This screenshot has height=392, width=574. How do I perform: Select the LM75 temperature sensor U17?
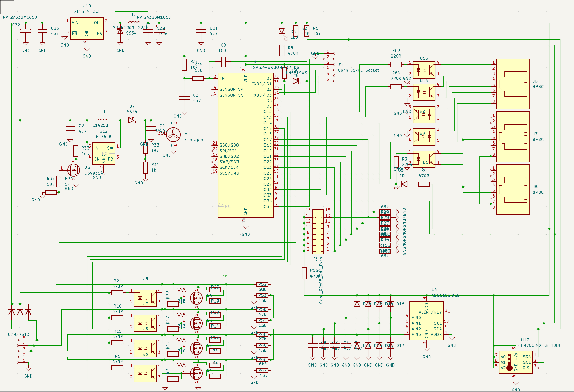pos(516,362)
